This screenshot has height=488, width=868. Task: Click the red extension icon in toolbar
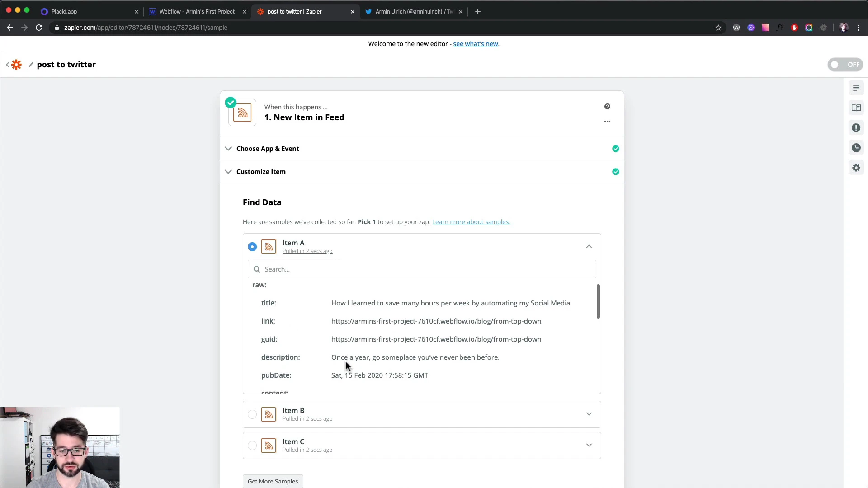coord(794,28)
